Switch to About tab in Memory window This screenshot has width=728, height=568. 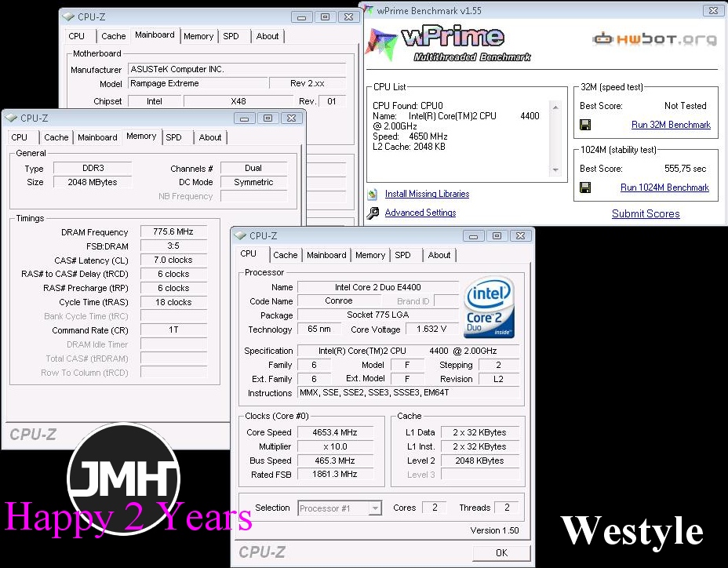[210, 137]
